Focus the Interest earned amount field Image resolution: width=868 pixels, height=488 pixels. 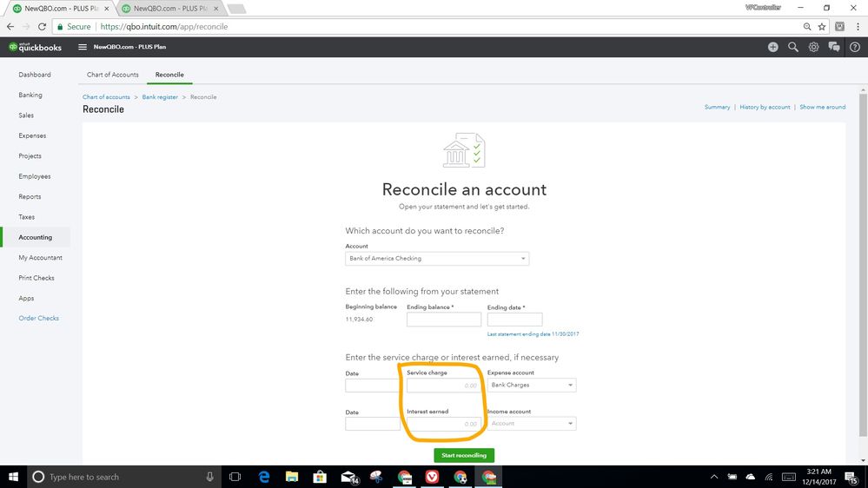(x=444, y=423)
